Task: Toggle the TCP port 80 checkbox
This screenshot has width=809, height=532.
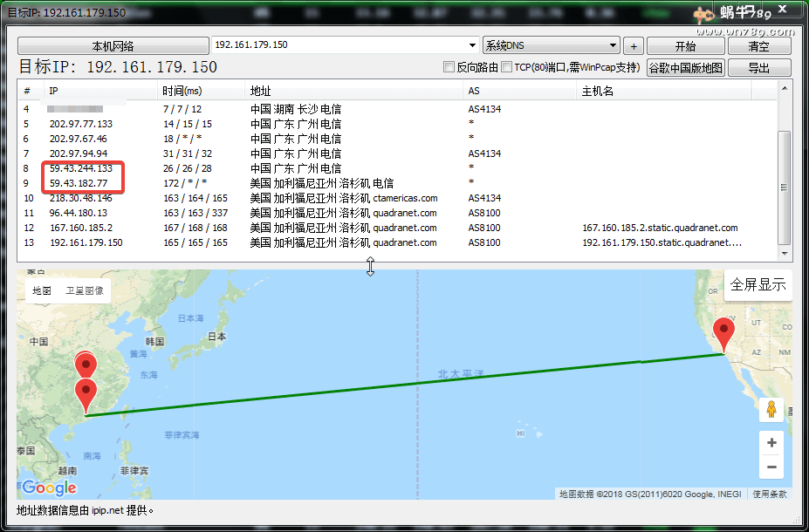Action: (507, 67)
